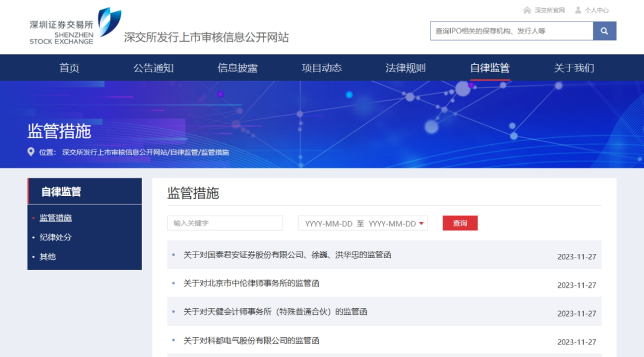
Task: Select 其他 in sidebar
Action: click(x=48, y=256)
